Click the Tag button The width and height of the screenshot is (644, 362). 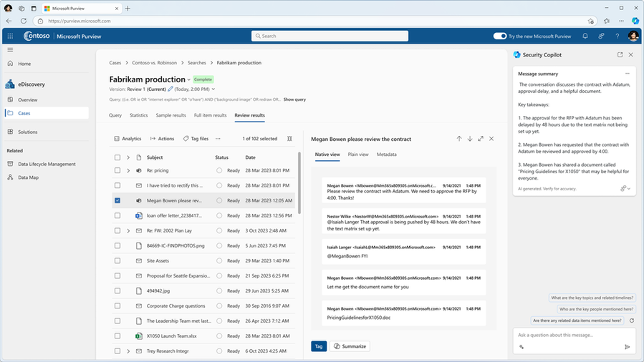click(x=319, y=346)
